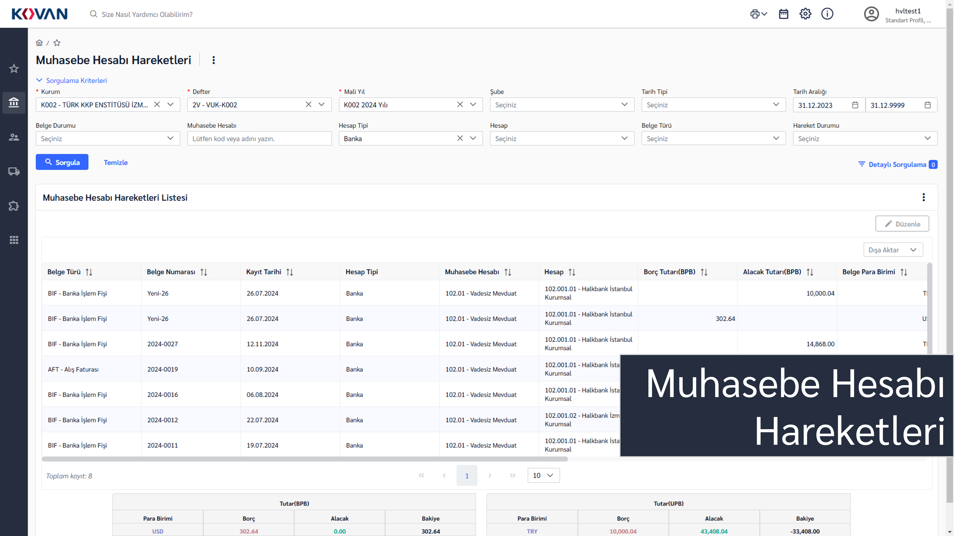Click the calendar icon in top header
This screenshot has height=536, width=980.
783,14
